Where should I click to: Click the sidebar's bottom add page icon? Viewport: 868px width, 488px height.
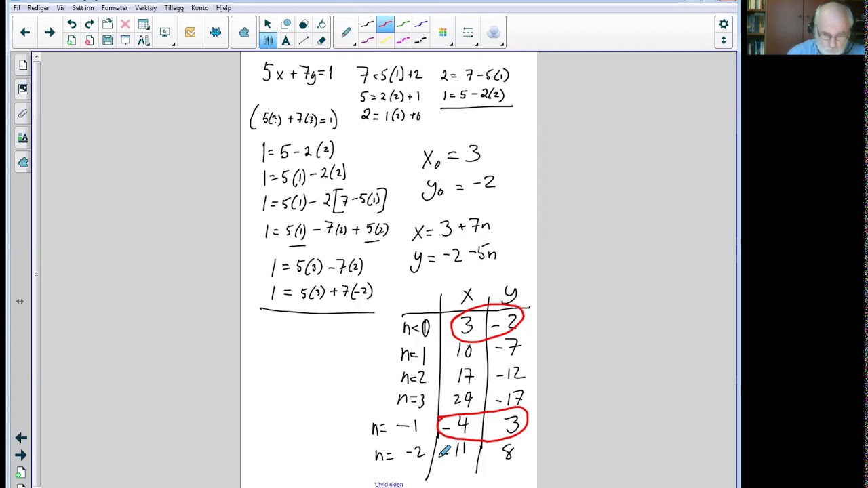[21, 473]
